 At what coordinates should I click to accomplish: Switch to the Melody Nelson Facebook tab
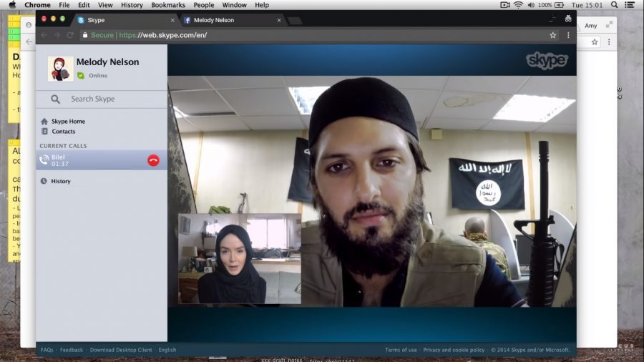(214, 20)
